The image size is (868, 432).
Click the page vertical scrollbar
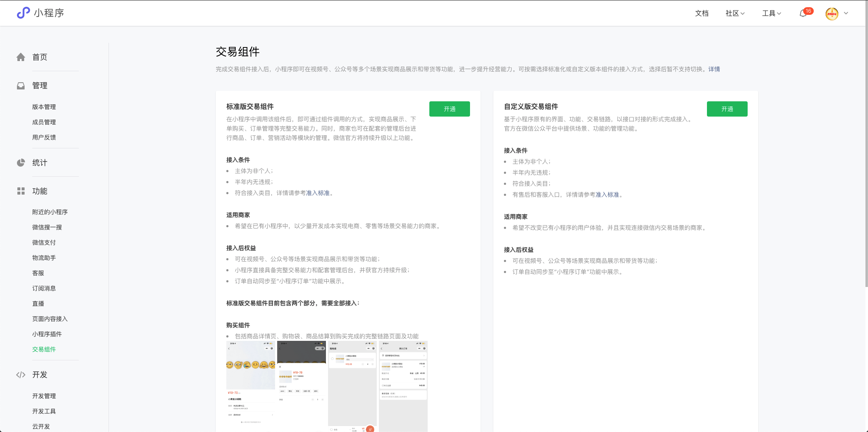click(x=866, y=144)
